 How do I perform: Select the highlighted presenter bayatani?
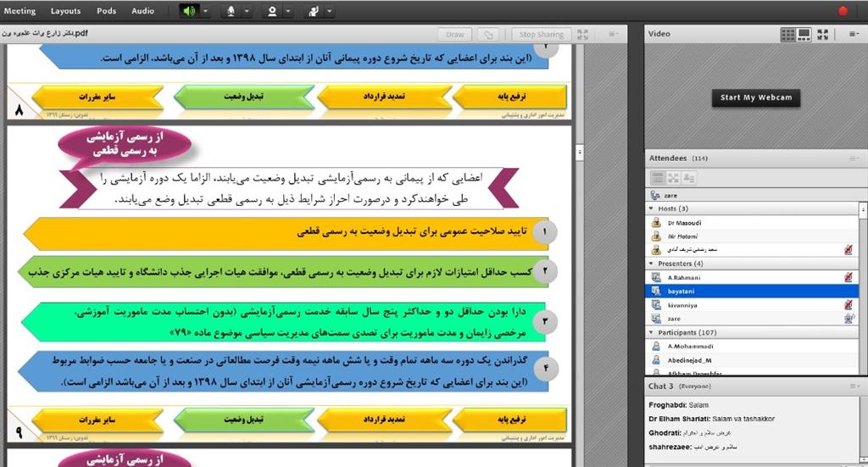tap(752, 291)
